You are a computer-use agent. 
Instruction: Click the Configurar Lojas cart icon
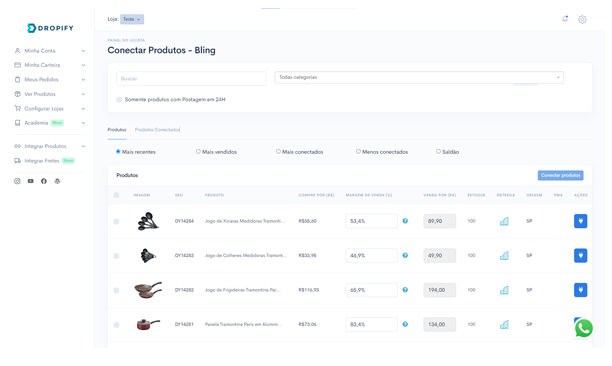coord(17,108)
